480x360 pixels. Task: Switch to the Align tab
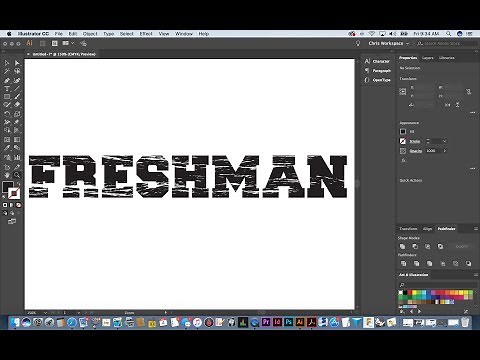point(427,229)
